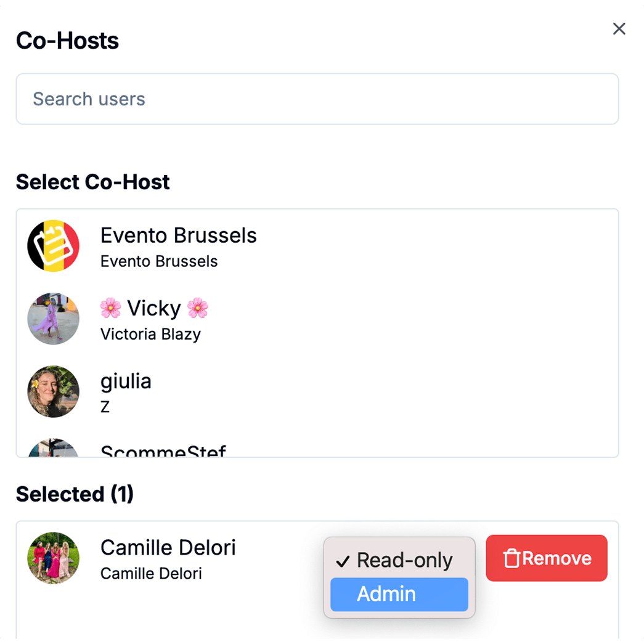Image resolution: width=644 pixels, height=644 pixels.
Task: Choose ScommeStef from the co-host list
Action: pos(163,451)
